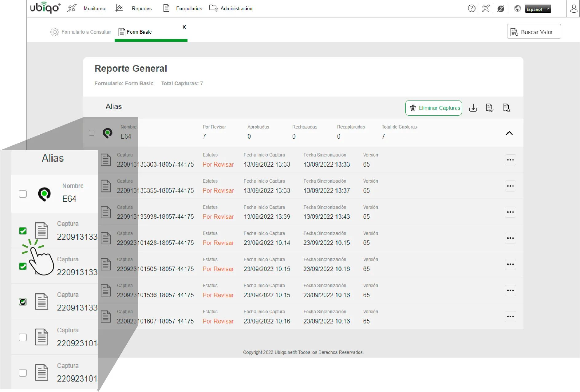Click the capture number 220913133938-18057-44175
This screenshot has height=392, width=580.
(155, 217)
